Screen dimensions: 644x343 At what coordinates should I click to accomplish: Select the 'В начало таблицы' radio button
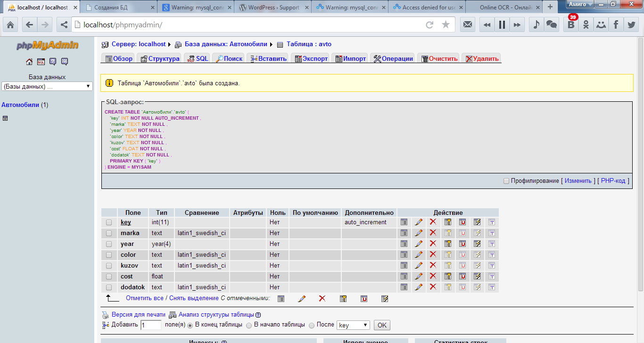[x=249, y=325]
